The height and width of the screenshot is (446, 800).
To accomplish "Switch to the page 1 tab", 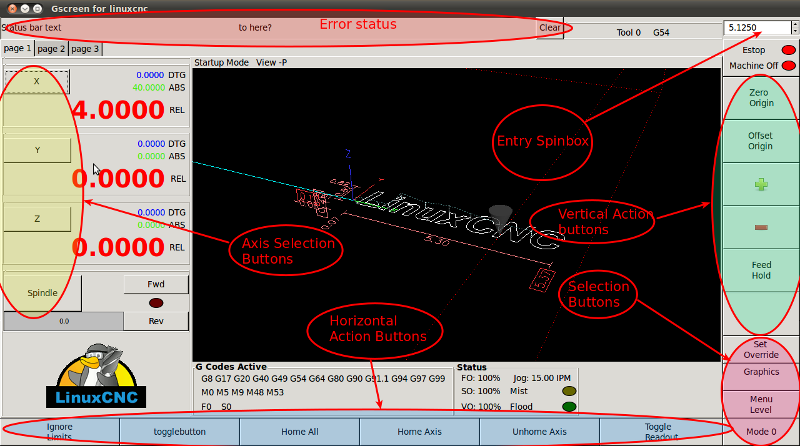I will point(17,48).
